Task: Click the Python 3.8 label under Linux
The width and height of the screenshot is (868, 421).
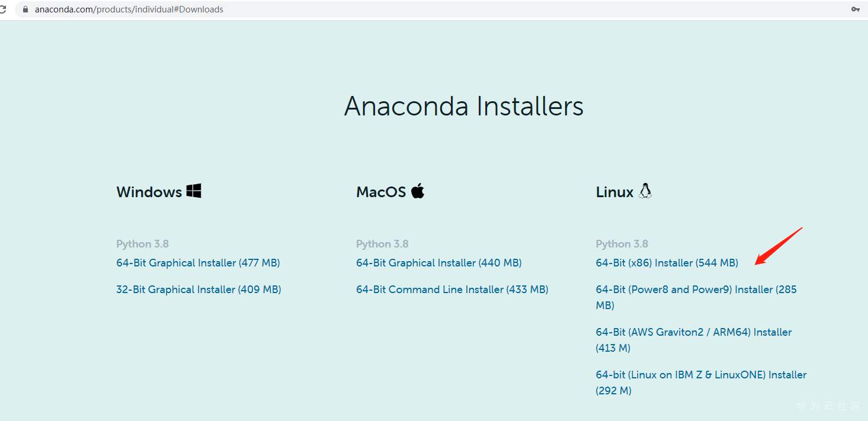Action: click(622, 244)
